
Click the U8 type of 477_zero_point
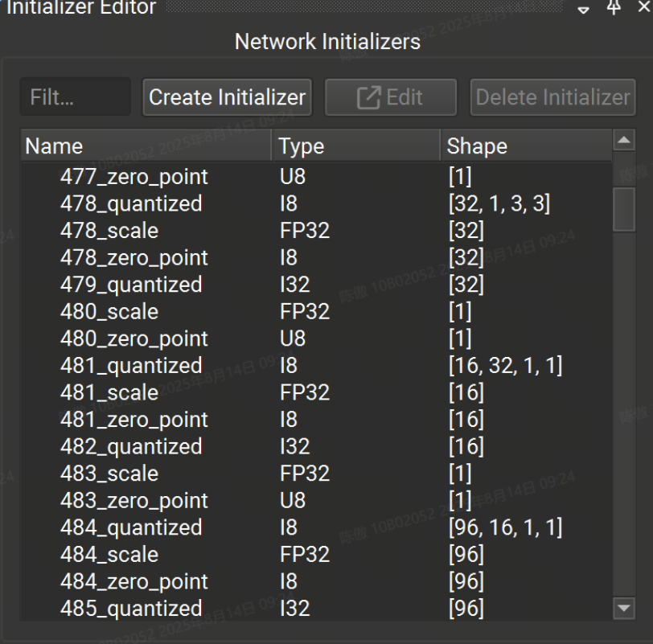(293, 177)
